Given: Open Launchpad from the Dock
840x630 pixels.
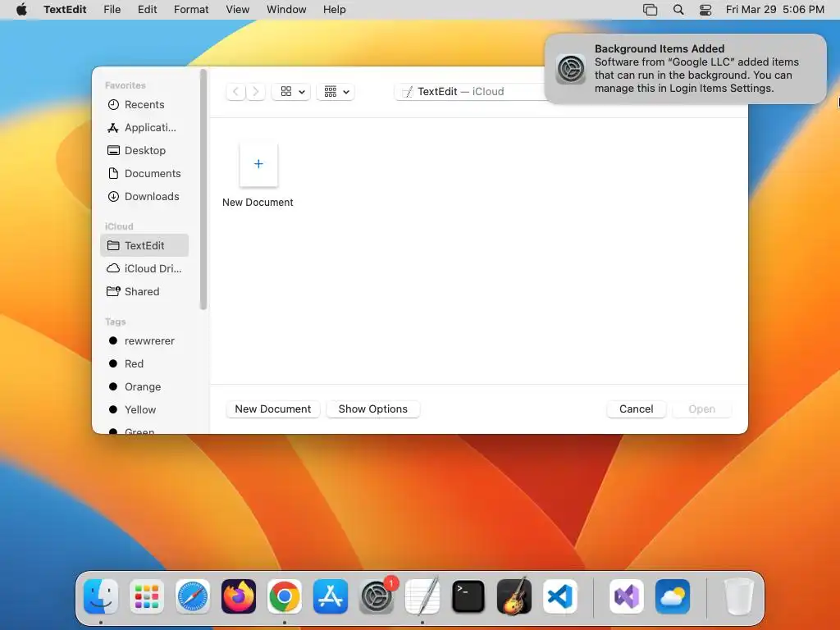Looking at the screenshot, I should point(147,596).
